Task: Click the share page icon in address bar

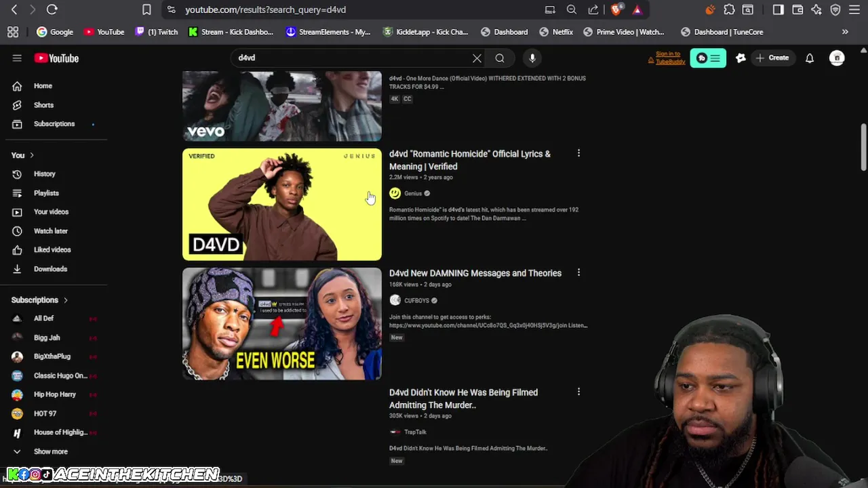Action: 593,9
